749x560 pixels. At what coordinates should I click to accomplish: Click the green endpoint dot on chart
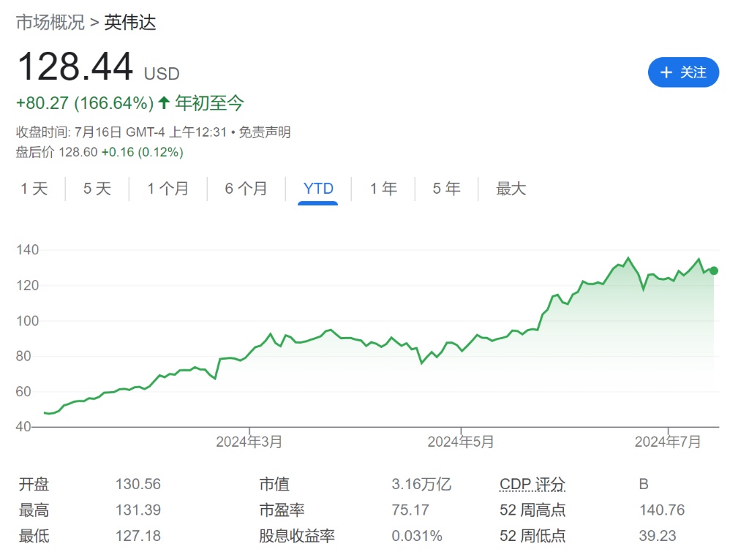714,270
